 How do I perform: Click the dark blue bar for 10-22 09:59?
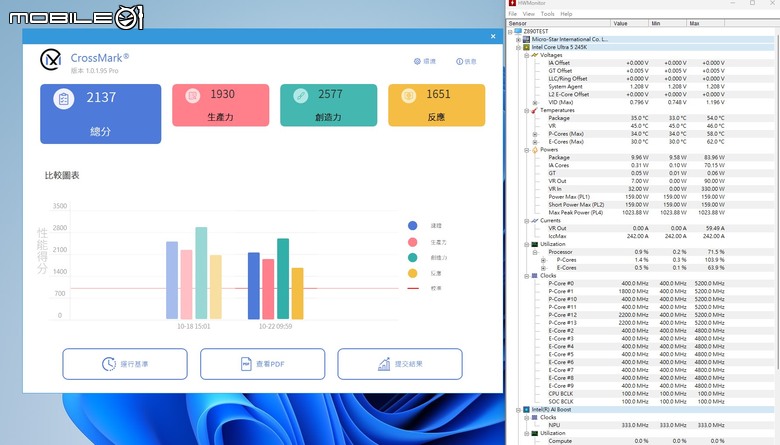pos(254,286)
